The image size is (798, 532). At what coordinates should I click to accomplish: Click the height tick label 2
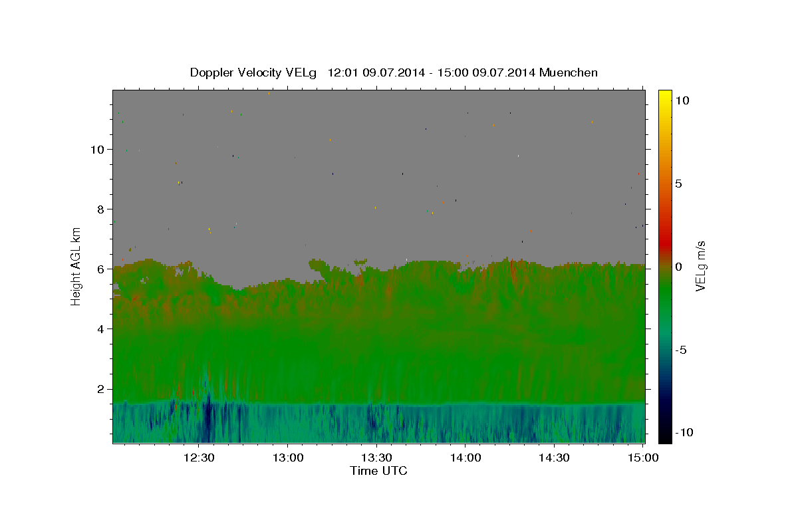pos(100,389)
